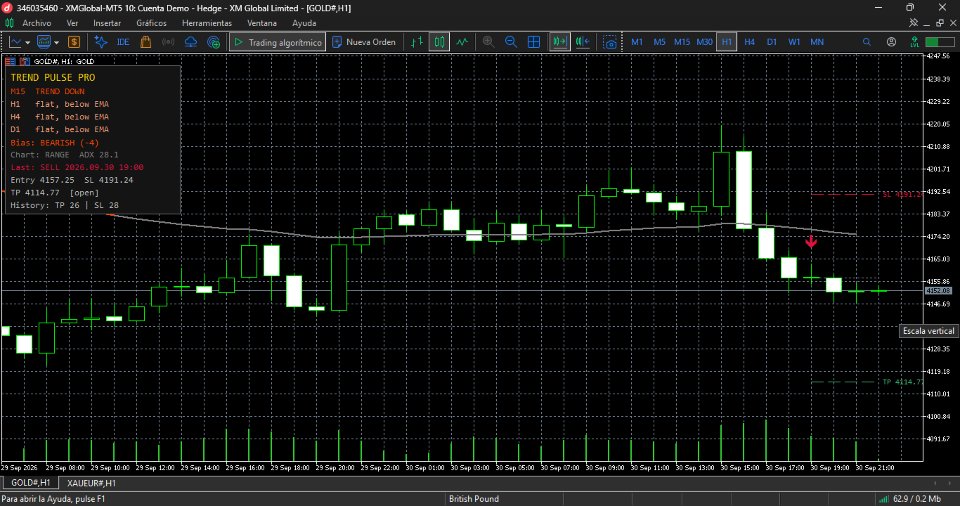This screenshot has height=506, width=960.
Task: Click the current price 4152 label
Action: coord(938,290)
